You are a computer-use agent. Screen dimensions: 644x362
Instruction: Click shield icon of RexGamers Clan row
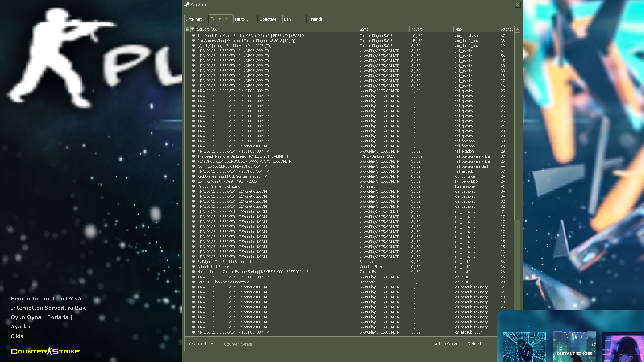(x=193, y=41)
